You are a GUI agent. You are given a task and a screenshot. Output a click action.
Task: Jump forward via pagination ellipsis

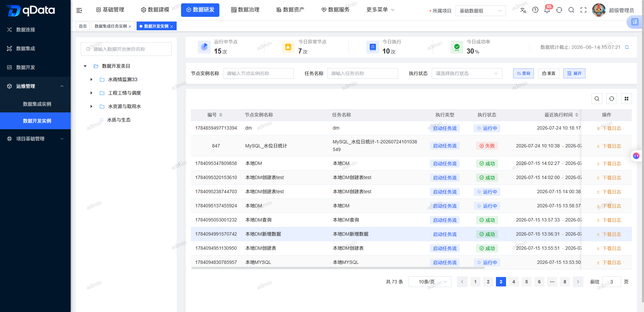(x=552, y=282)
